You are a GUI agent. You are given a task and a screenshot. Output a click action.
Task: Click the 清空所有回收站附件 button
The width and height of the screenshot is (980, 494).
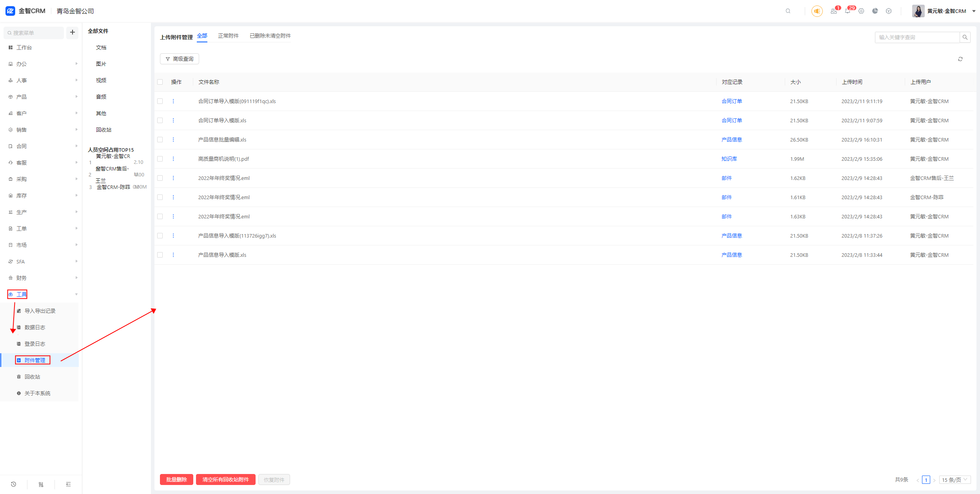[226, 479]
